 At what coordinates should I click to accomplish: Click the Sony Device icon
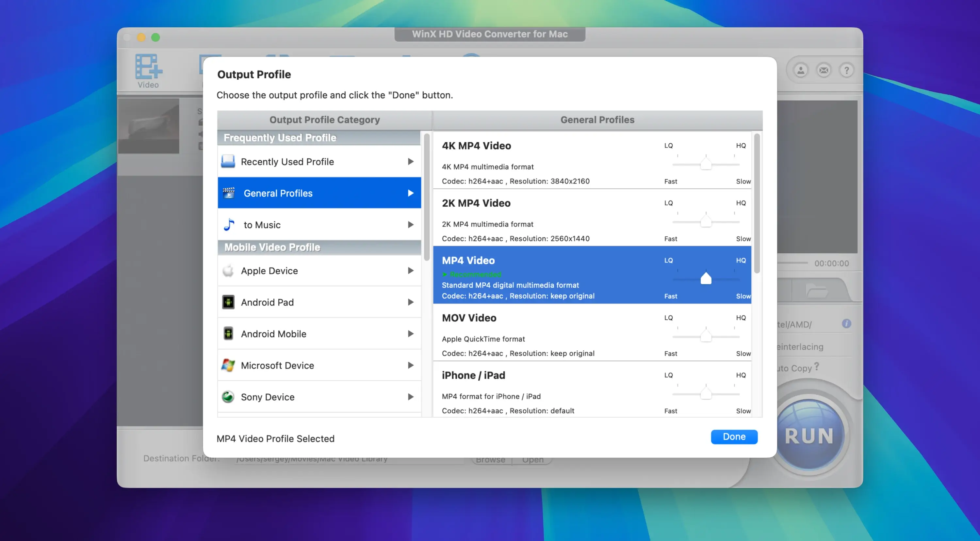tap(228, 397)
